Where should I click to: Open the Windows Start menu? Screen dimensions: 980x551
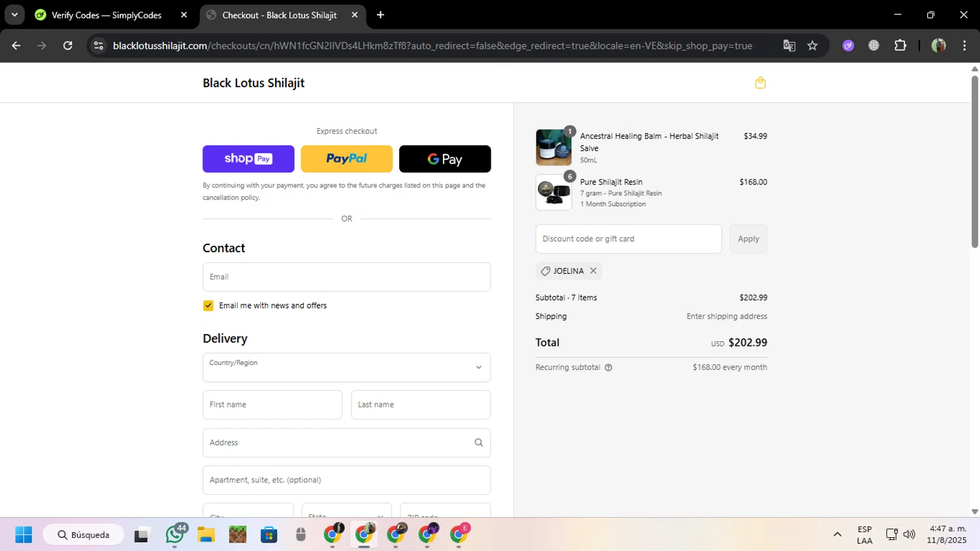click(x=24, y=535)
